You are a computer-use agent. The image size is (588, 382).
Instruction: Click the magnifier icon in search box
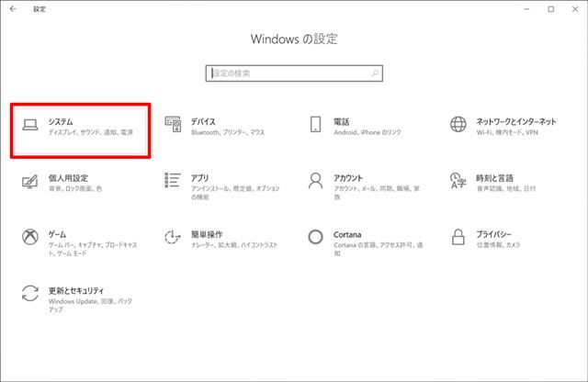point(375,73)
